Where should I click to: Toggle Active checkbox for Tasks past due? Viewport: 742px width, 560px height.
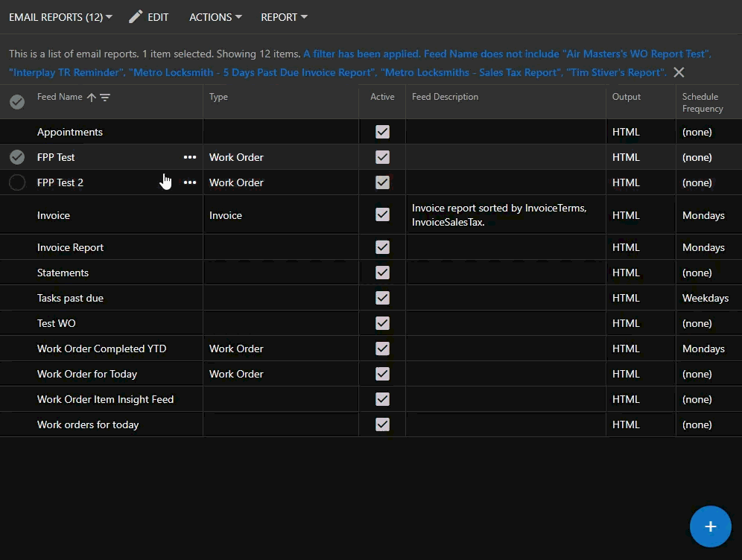382,298
